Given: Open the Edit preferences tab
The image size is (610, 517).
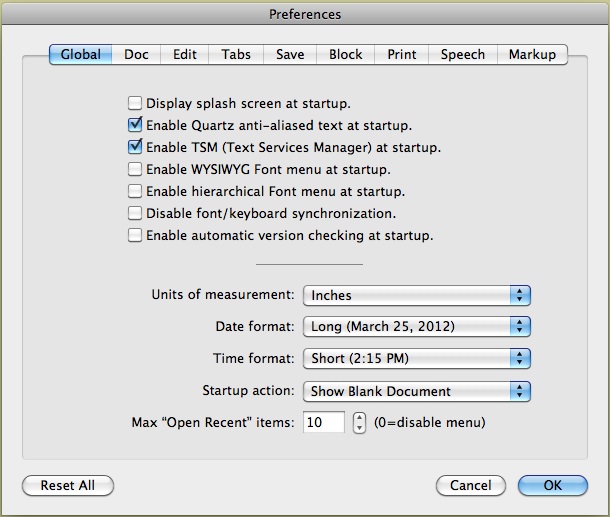Looking at the screenshot, I should (x=184, y=55).
